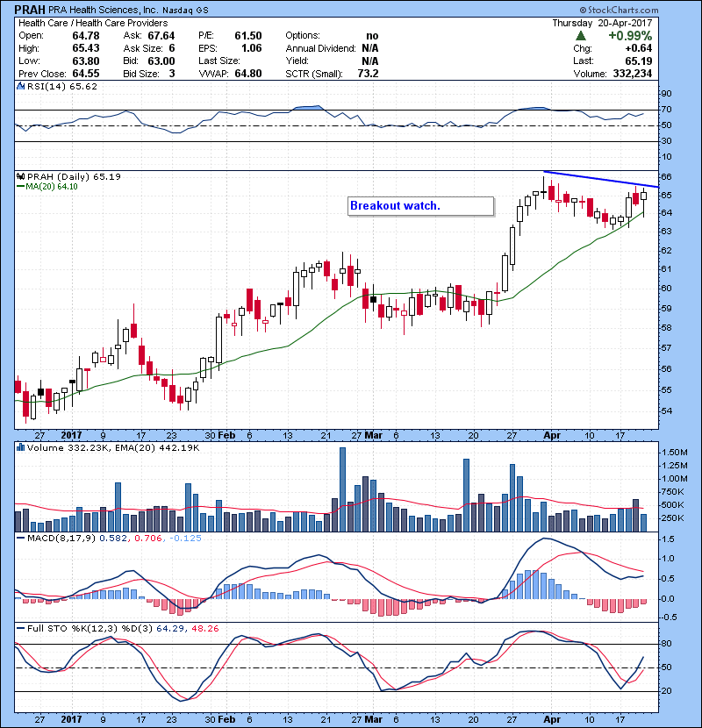The height and width of the screenshot is (728, 702).
Task: Click the Breakout watch. annotation box
Action: [x=421, y=206]
